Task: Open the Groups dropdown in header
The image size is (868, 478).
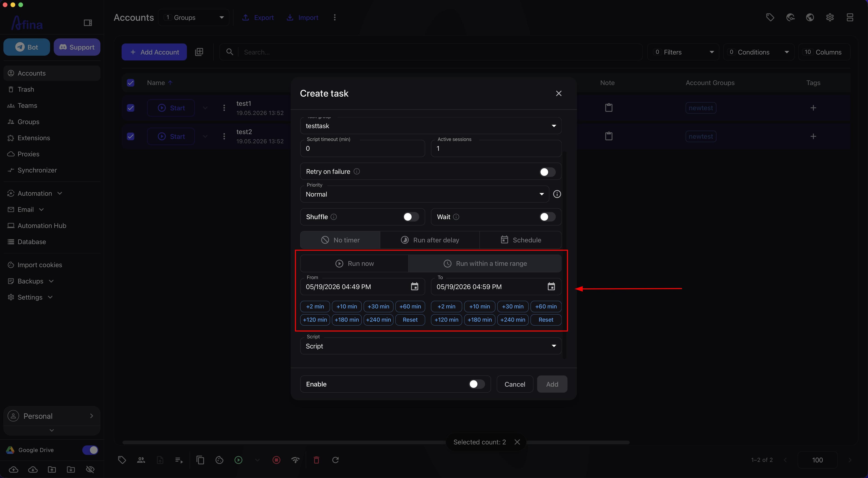Action: tap(194, 17)
